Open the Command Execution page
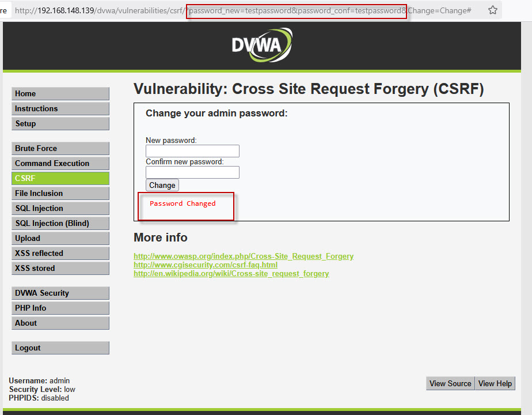Viewport: 532px width, 415px height. pyautogui.click(x=60, y=163)
